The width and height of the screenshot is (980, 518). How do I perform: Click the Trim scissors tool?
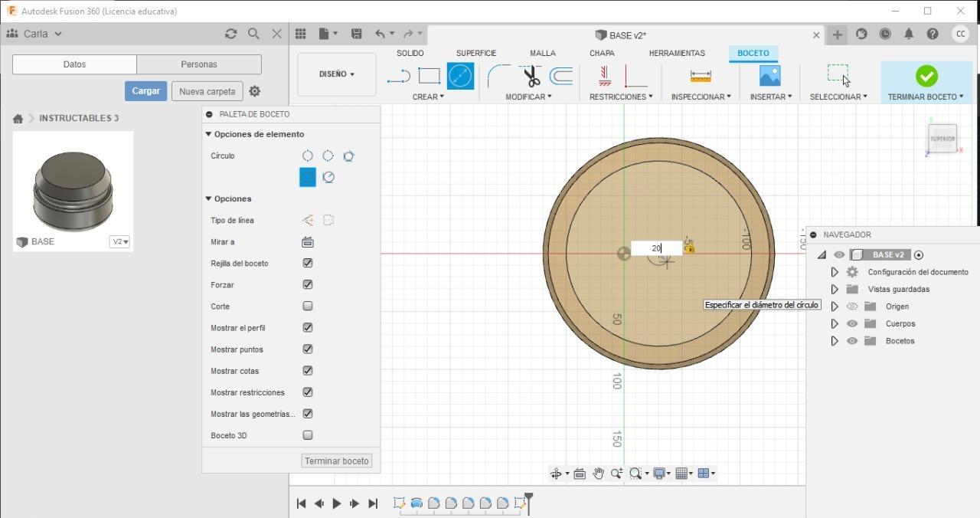pyautogui.click(x=531, y=76)
